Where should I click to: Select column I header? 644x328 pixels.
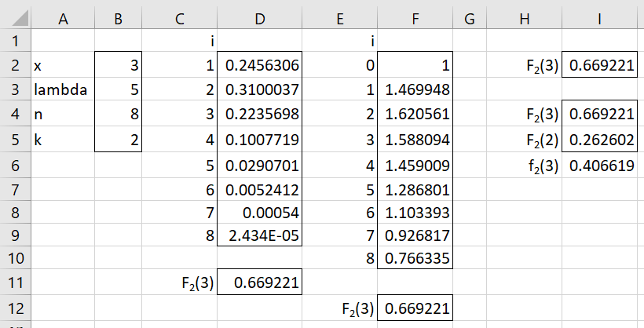click(x=600, y=19)
